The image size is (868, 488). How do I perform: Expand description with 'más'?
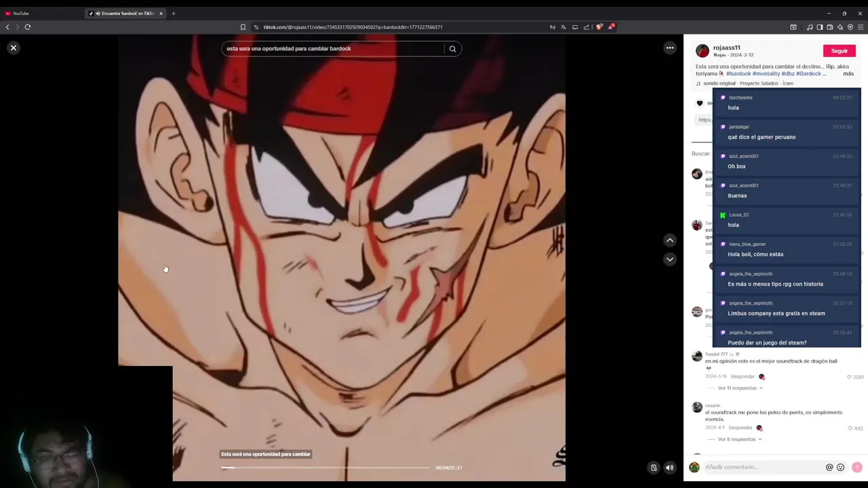(x=848, y=73)
